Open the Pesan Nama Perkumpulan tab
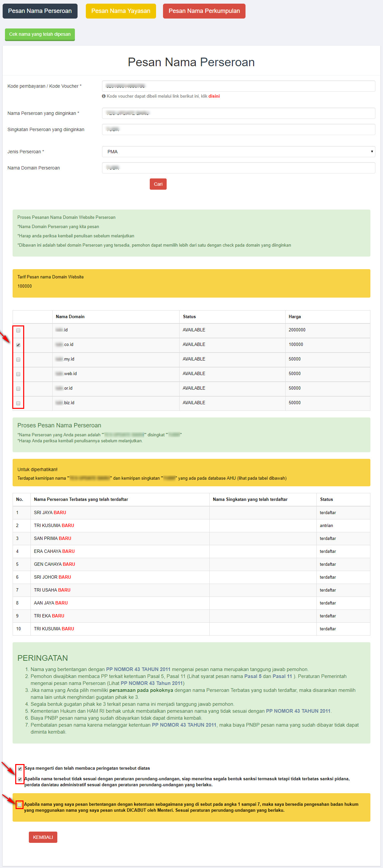This screenshot has width=383, height=868. (x=204, y=11)
